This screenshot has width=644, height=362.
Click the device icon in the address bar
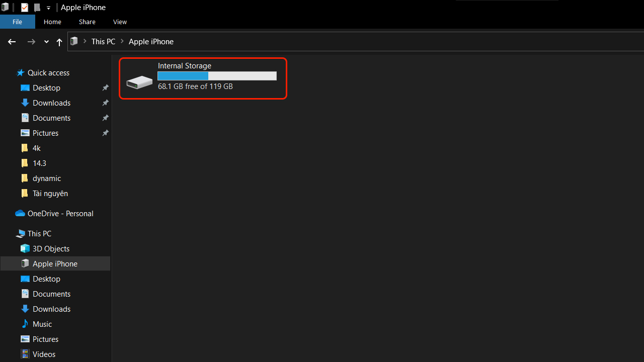74,41
